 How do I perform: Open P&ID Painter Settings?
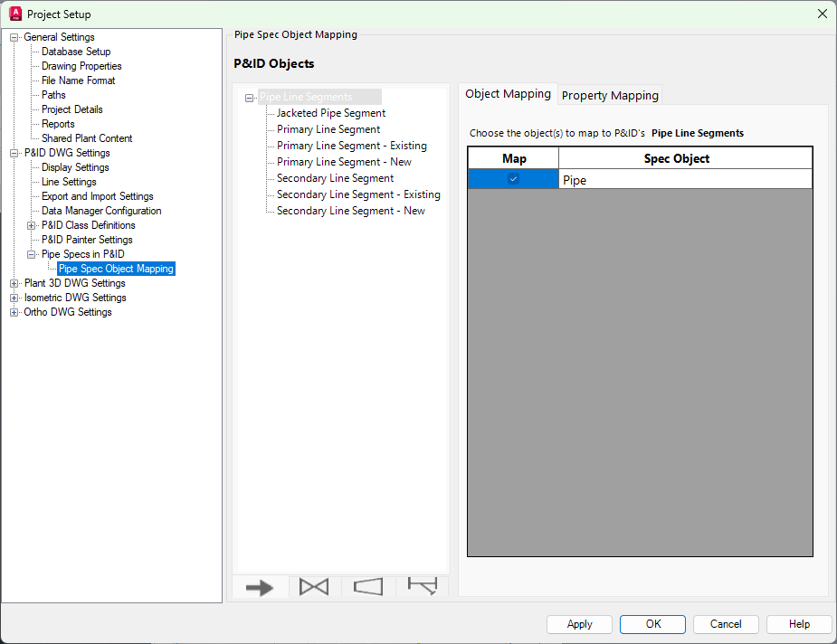pos(87,240)
